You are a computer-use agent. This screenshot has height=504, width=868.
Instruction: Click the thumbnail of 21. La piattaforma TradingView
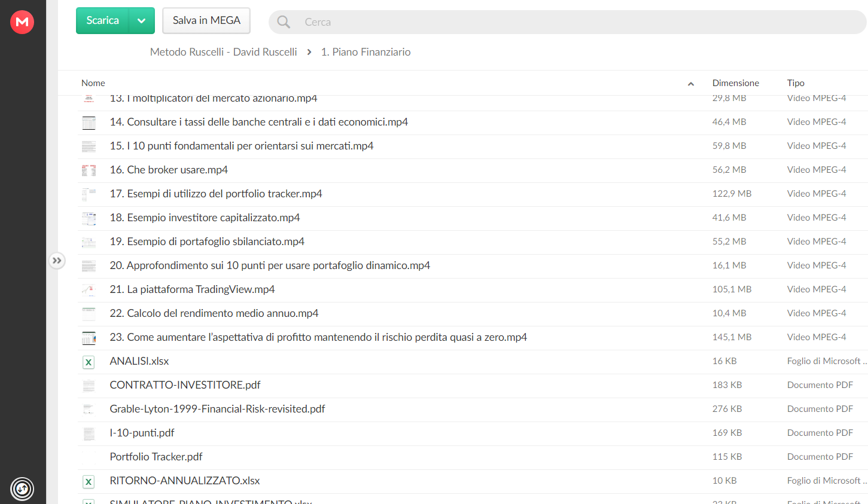click(x=89, y=290)
